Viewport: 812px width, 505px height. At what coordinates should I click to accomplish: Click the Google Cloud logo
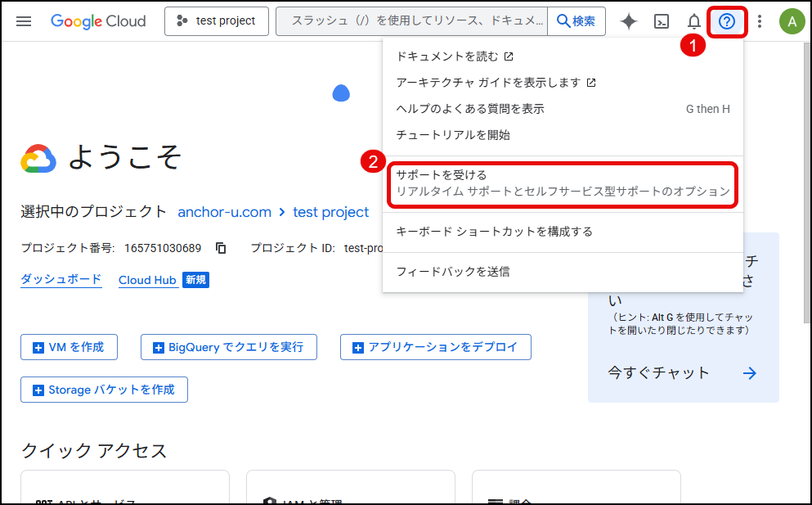point(98,21)
